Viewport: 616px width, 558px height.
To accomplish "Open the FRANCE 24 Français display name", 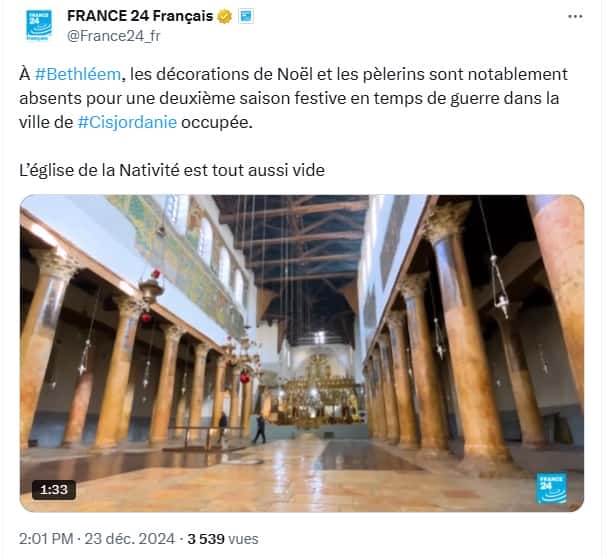I will pyautogui.click(x=140, y=16).
